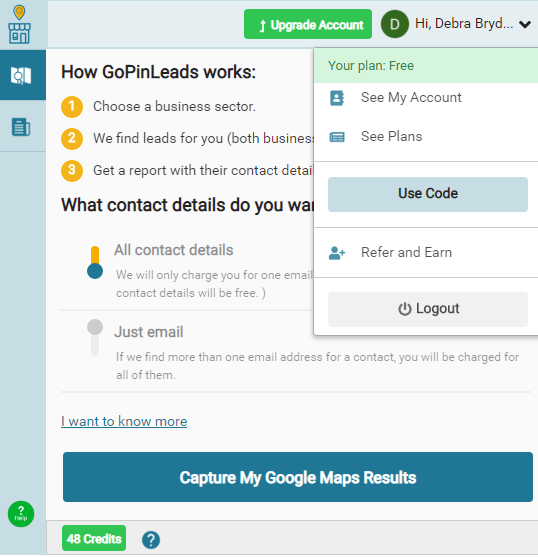The image size is (538, 557).
Task: Click the Logout button
Action: (428, 309)
